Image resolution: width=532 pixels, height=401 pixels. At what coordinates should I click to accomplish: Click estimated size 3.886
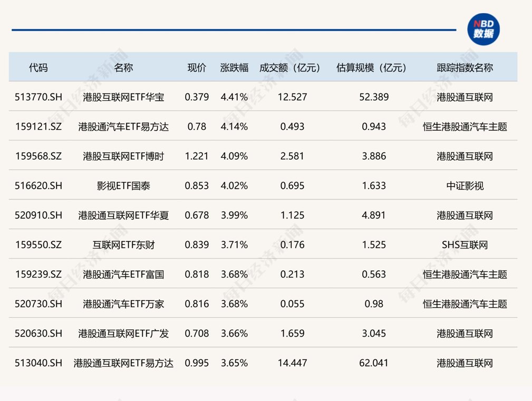point(374,156)
